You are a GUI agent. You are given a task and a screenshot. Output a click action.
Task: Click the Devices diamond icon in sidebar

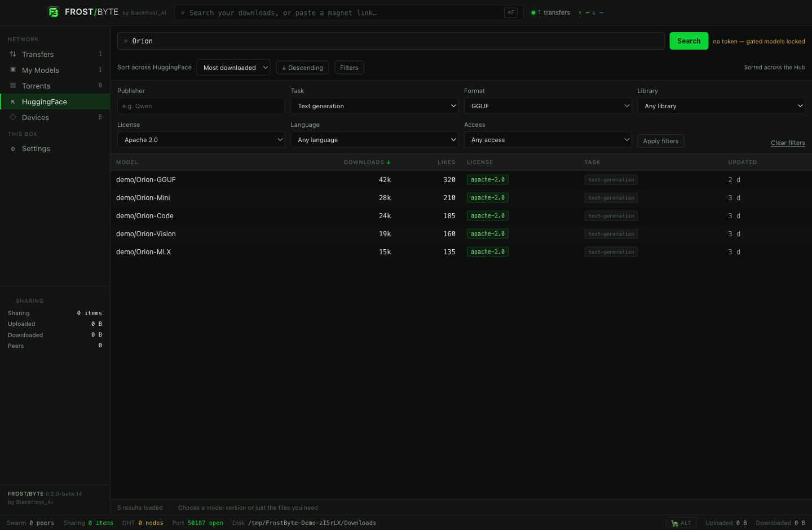click(13, 117)
